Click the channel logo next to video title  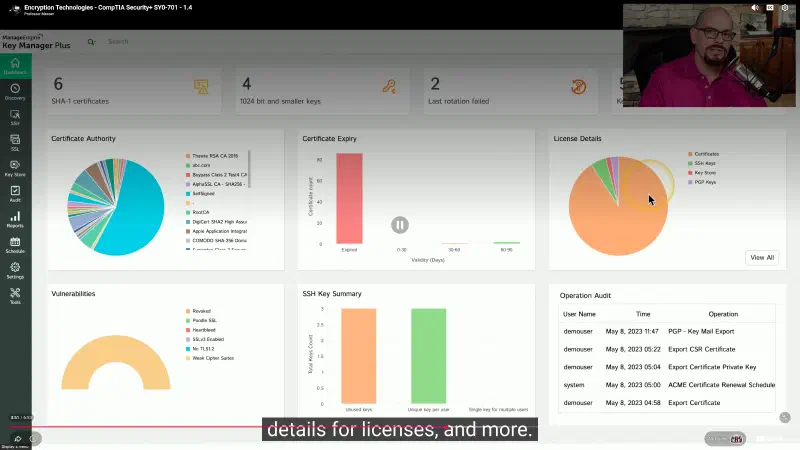(15, 9)
